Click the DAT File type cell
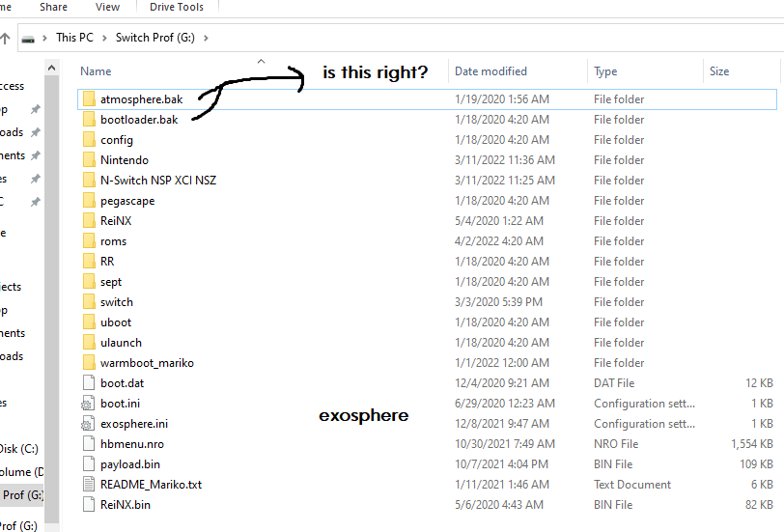This screenshot has height=532, width=784. coord(614,383)
